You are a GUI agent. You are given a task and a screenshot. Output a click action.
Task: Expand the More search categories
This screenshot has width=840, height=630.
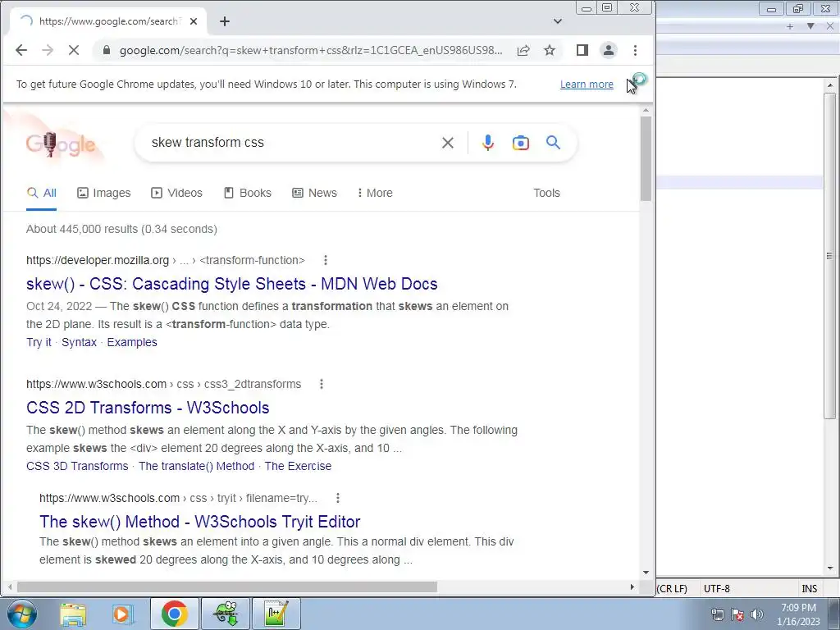(375, 193)
